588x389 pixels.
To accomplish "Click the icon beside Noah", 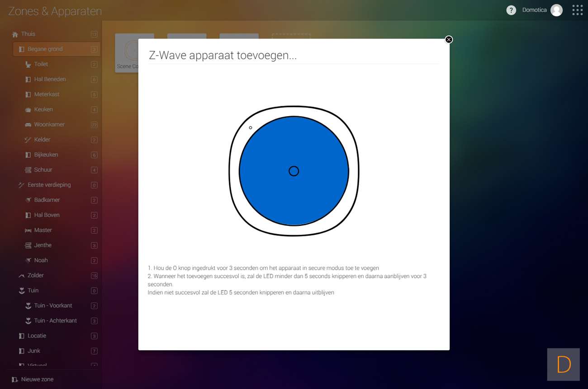I will tap(28, 261).
